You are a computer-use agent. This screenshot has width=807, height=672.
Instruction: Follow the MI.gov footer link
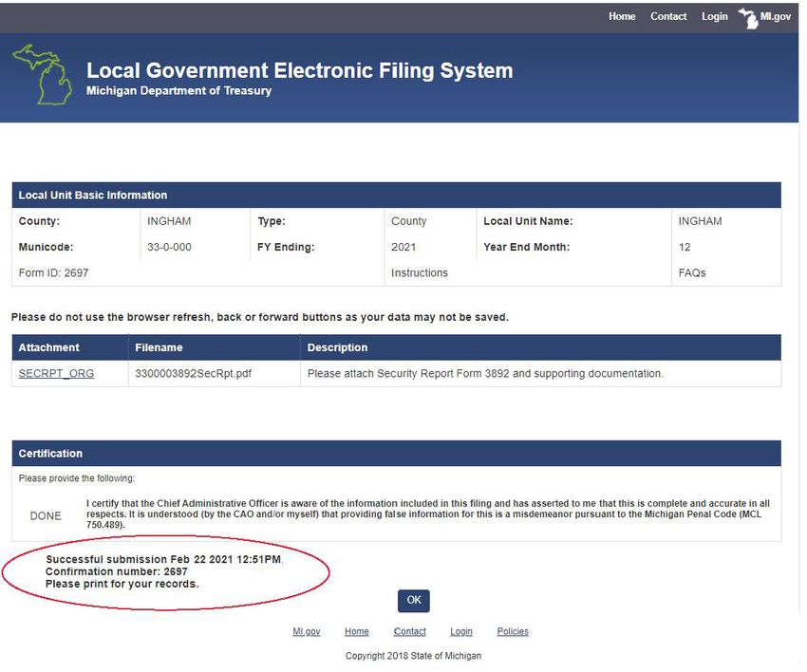point(307,631)
